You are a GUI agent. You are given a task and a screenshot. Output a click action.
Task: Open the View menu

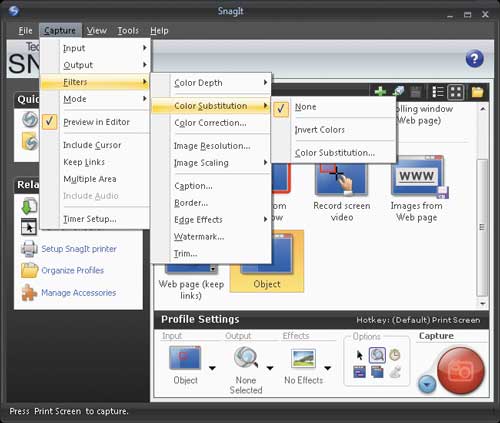(97, 31)
